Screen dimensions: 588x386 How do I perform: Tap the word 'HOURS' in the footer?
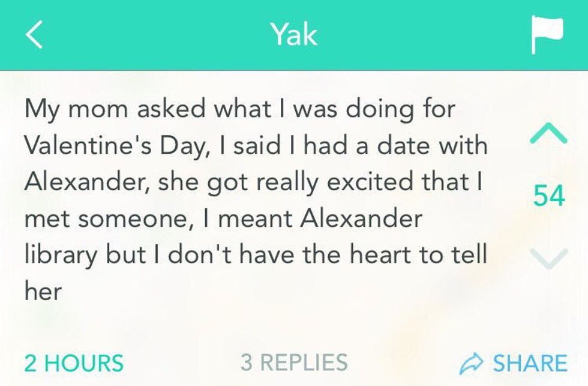tap(83, 363)
